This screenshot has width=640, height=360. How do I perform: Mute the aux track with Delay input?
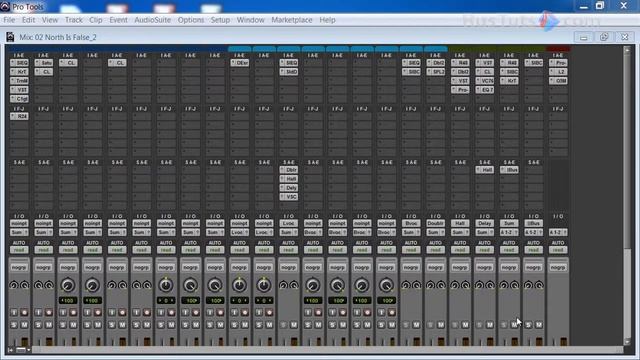(x=490, y=325)
